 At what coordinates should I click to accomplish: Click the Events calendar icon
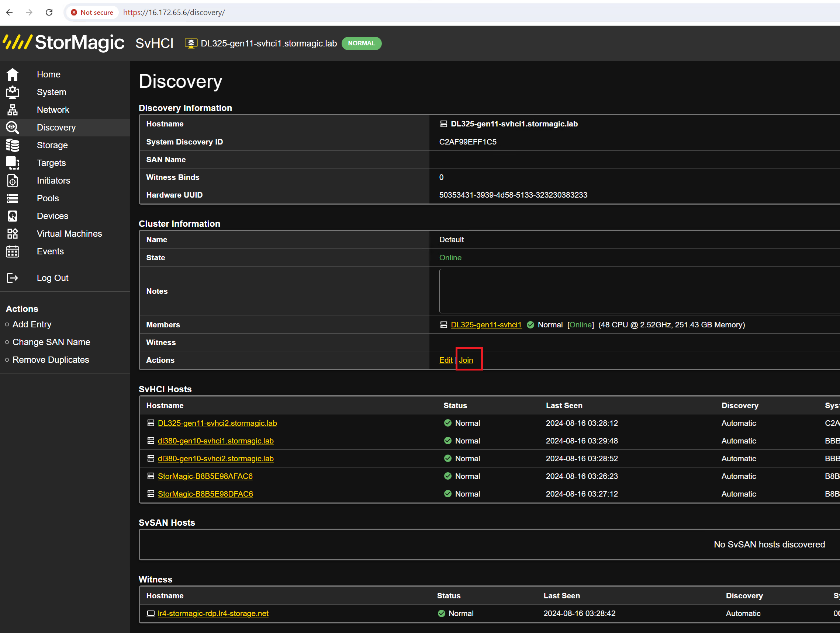click(x=13, y=251)
